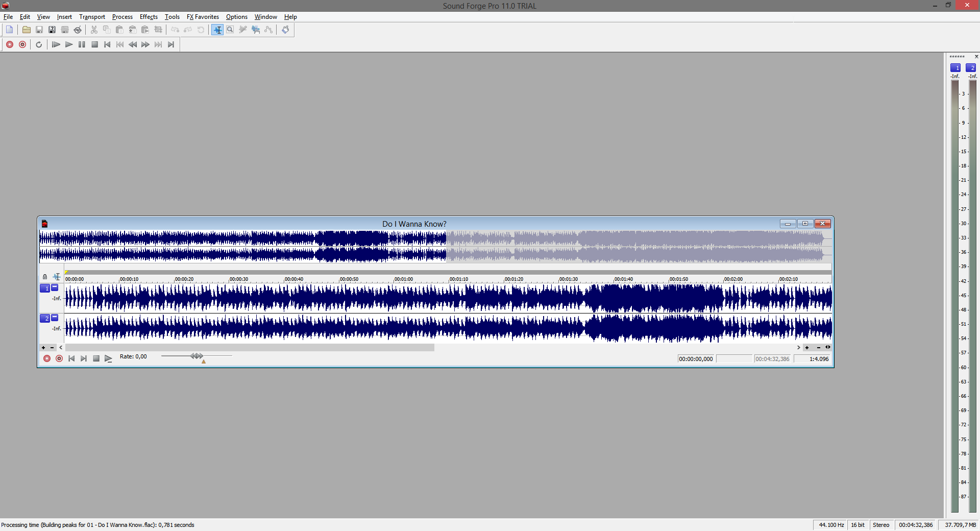The width and height of the screenshot is (980, 531).
Task: Select the Pencil tool
Action: click(243, 30)
